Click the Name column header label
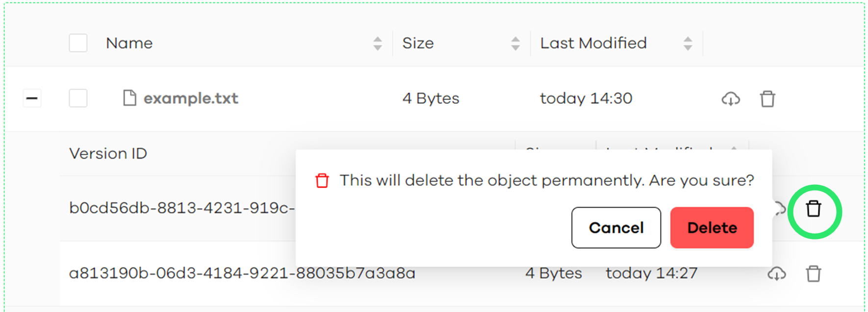868x312 pixels. (129, 43)
